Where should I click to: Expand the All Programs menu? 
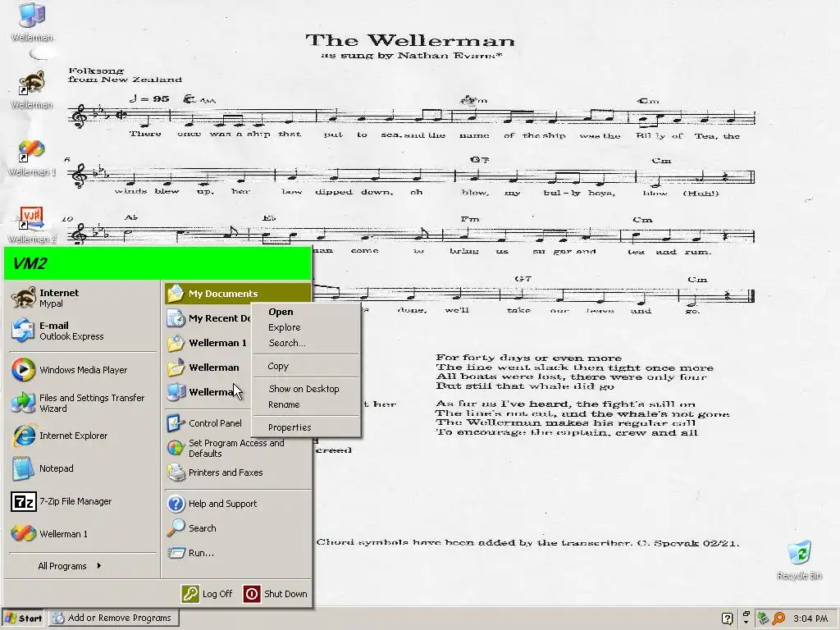click(x=69, y=566)
